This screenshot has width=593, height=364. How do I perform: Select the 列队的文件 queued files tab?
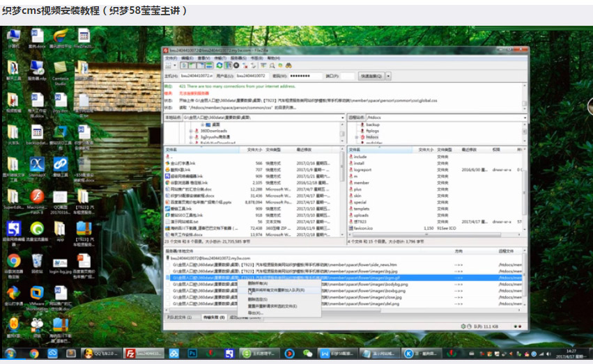click(x=179, y=317)
